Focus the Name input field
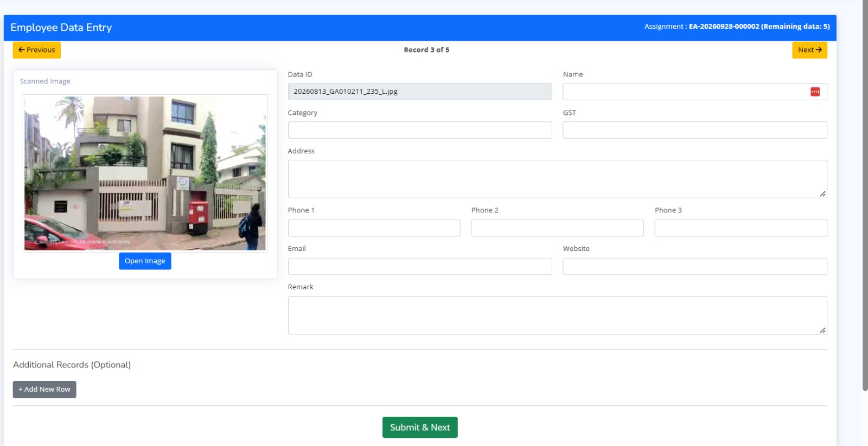This screenshot has height=446, width=868. click(695, 92)
